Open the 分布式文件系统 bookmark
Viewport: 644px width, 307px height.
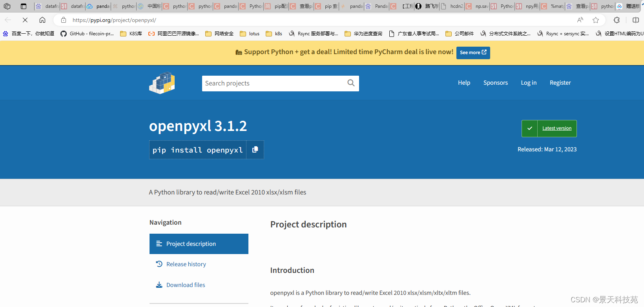click(505, 34)
